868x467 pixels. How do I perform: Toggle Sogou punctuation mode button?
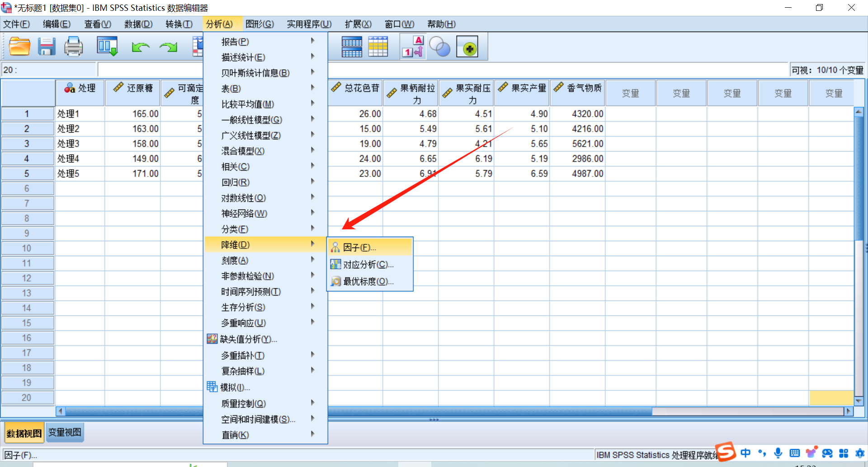(x=762, y=453)
